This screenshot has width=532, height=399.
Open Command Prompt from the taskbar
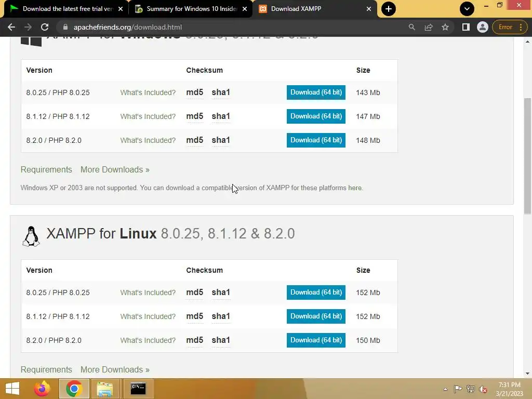pos(138,389)
